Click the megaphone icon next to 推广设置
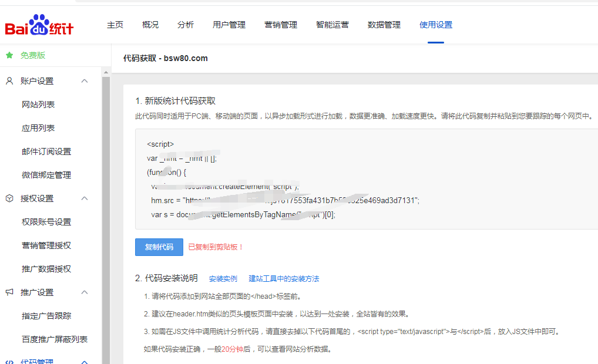598x364 pixels. coord(9,292)
